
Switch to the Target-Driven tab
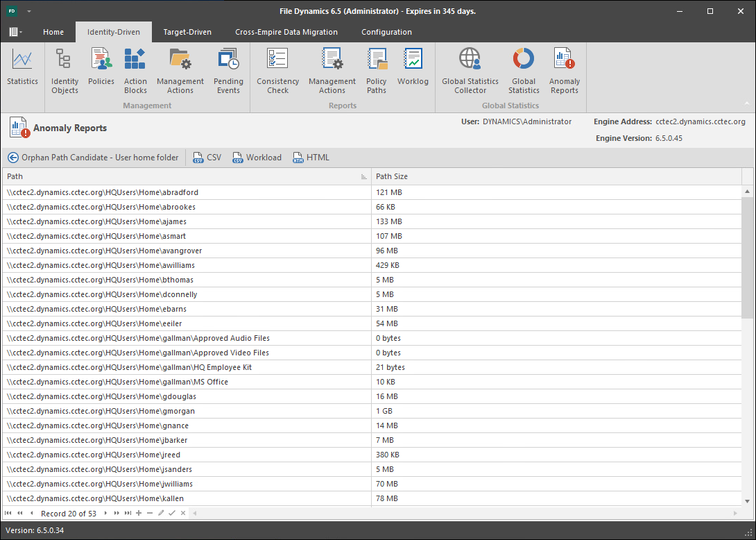187,32
